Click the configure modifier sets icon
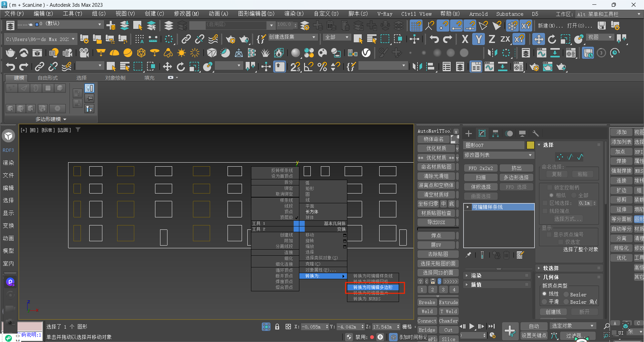This screenshot has width=644, height=342. tap(520, 255)
